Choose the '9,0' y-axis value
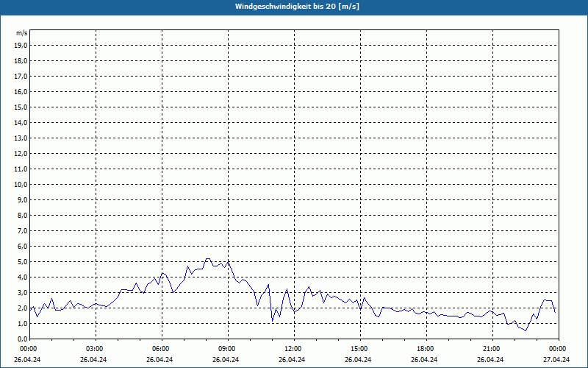The height and width of the screenshot is (368, 588). [22, 199]
